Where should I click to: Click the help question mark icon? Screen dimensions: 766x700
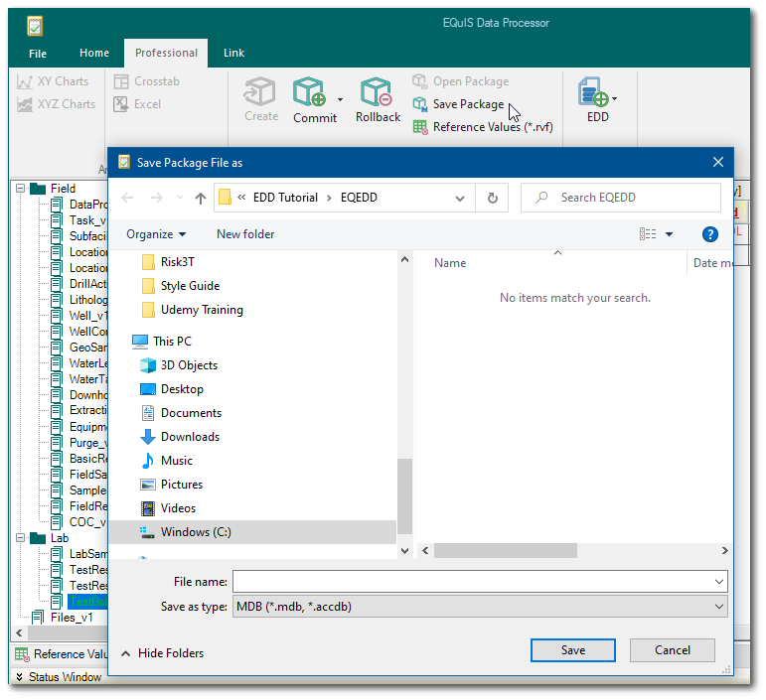(709, 234)
